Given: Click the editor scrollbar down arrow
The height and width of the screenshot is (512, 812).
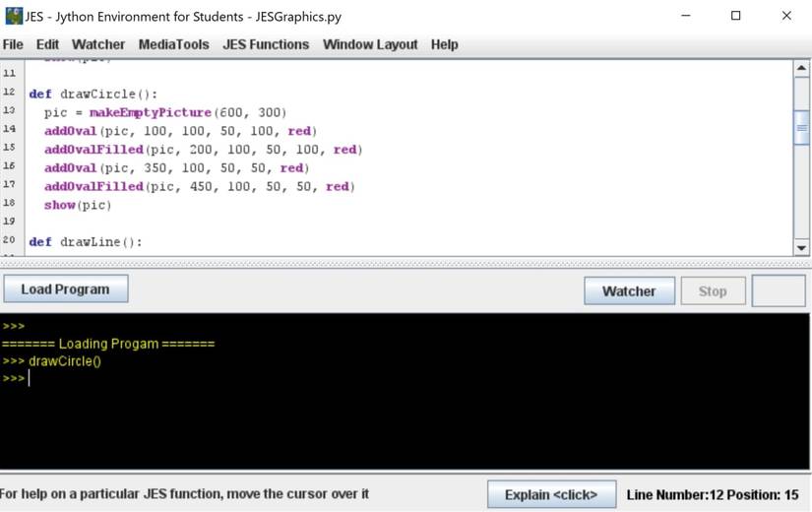Looking at the screenshot, I should point(801,248).
